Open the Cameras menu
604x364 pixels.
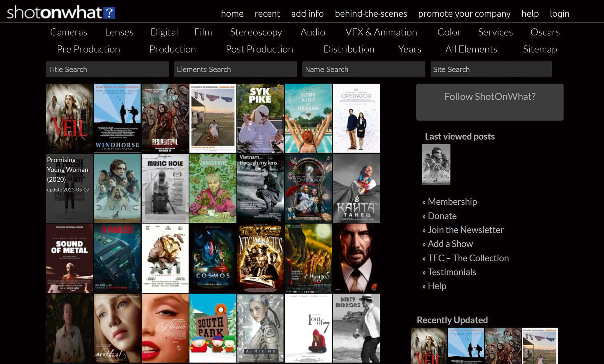coord(69,32)
